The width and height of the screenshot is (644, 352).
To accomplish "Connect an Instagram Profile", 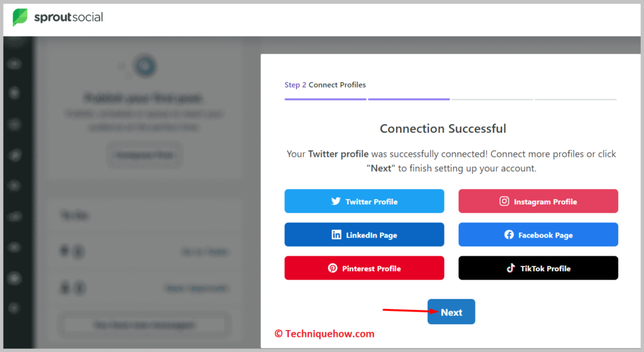I will (x=538, y=201).
